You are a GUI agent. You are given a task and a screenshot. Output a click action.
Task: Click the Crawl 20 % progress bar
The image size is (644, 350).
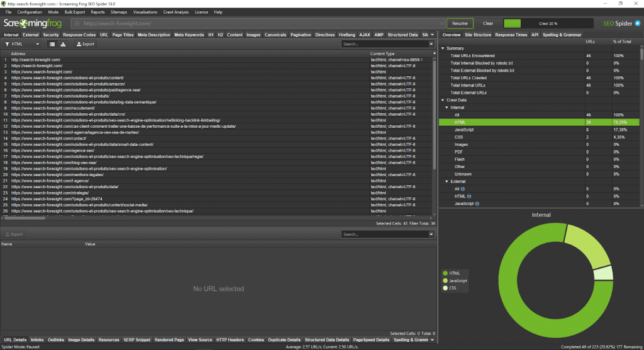pyautogui.click(x=548, y=23)
